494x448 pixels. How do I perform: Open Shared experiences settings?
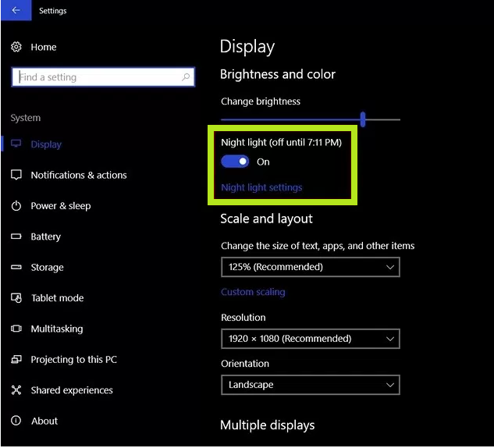(72, 390)
